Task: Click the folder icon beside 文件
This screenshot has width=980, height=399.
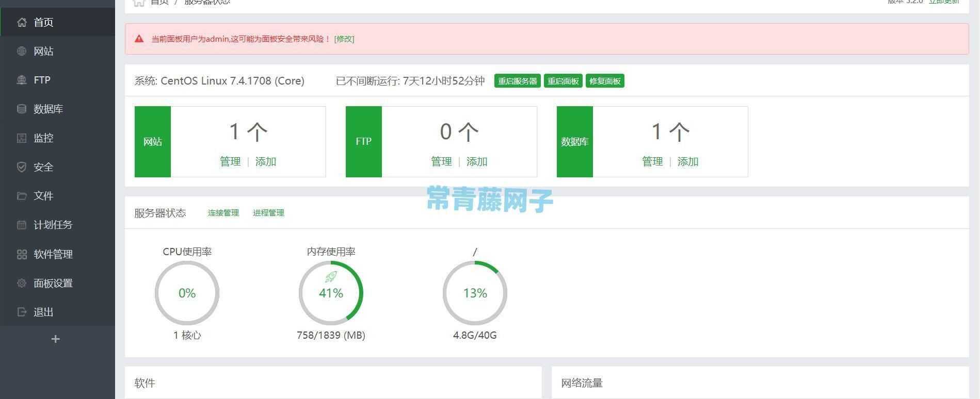Action: (22, 196)
